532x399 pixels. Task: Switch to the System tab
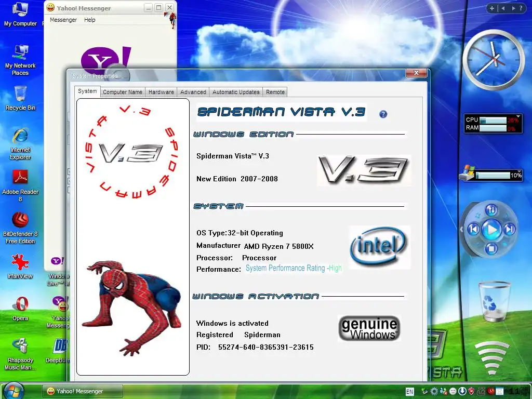[87, 91]
